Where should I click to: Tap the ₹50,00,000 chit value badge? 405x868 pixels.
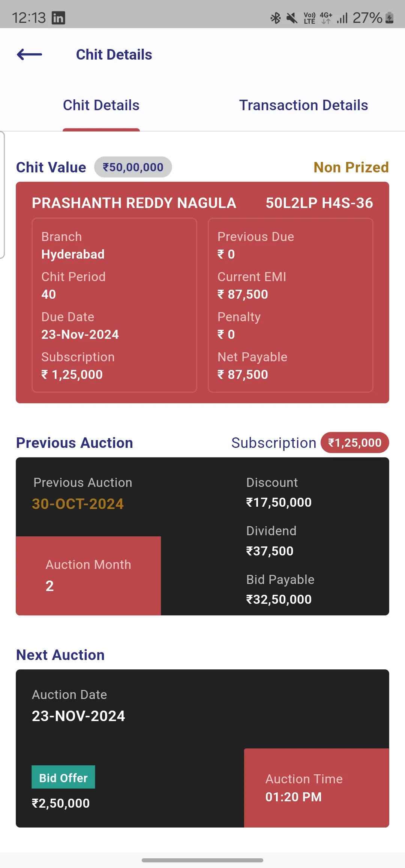pos(133,167)
